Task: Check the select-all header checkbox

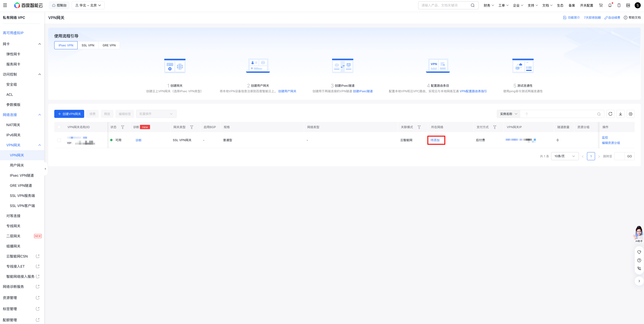Action: [59, 127]
